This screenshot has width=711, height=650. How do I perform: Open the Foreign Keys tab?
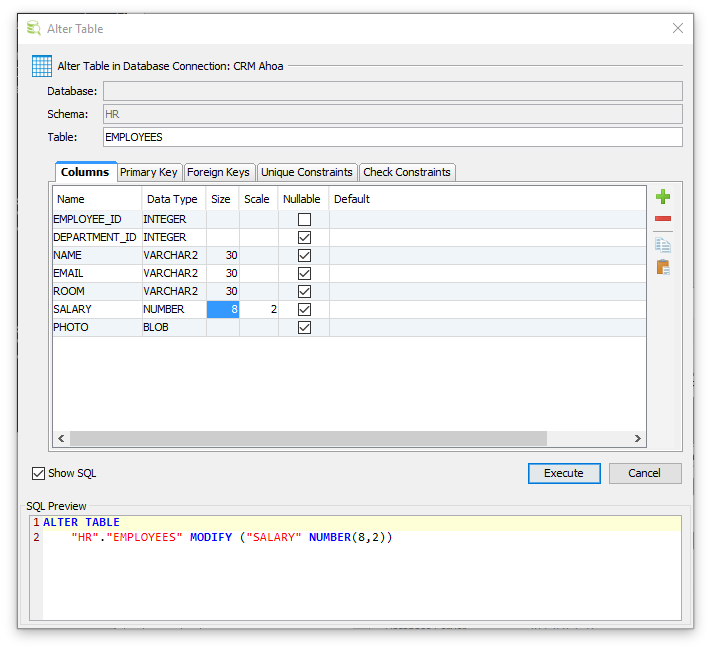(219, 172)
